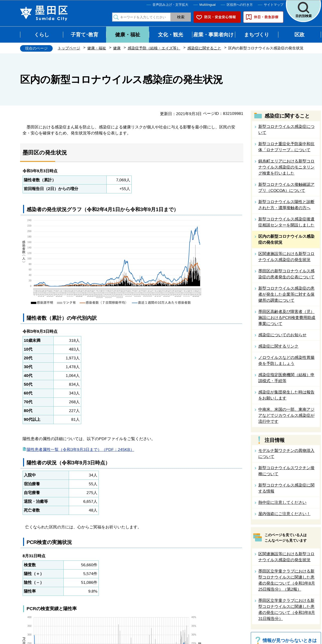Click 7,069人 cumulative positives cell

[x=119, y=180]
